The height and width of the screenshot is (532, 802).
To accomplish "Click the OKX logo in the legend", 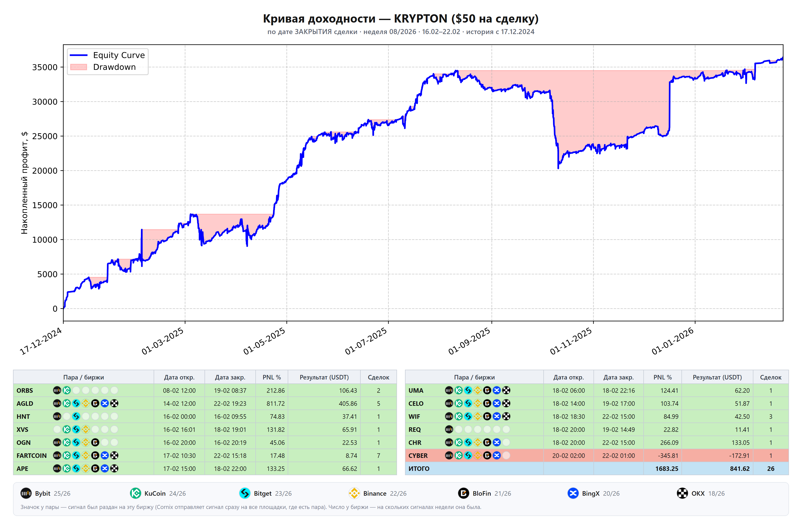I will coord(682,493).
